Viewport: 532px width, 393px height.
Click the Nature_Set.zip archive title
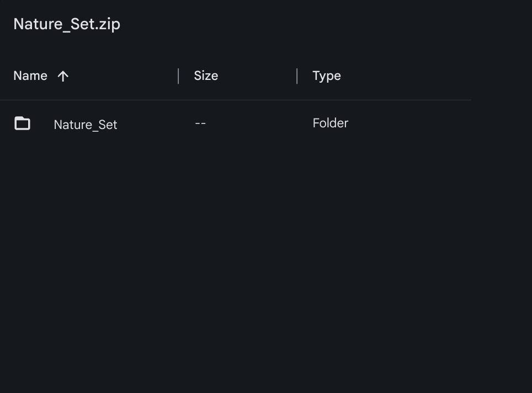click(67, 24)
